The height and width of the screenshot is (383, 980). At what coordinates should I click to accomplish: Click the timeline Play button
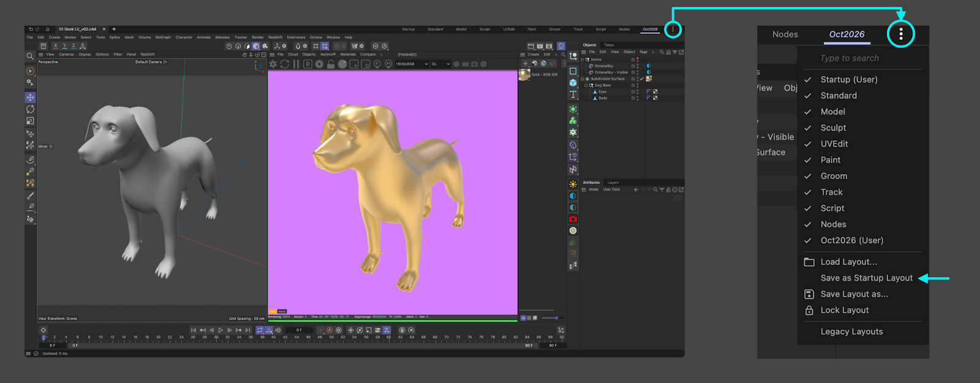(221, 330)
